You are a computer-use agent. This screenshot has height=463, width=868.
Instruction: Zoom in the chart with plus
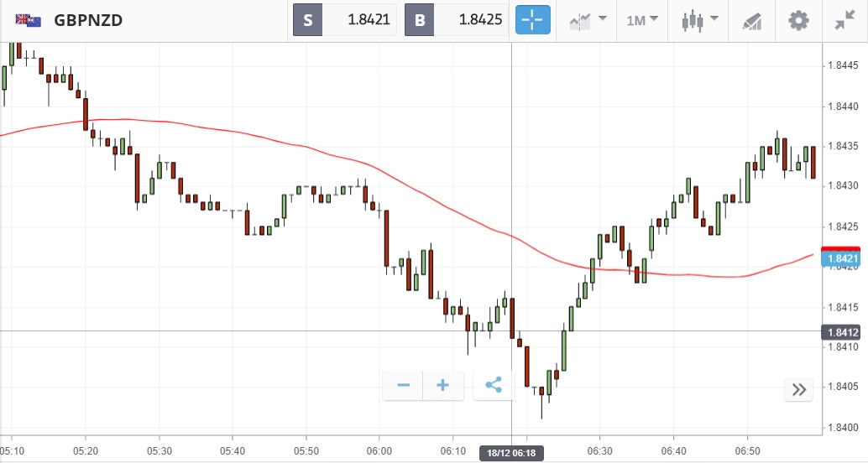[442, 386]
